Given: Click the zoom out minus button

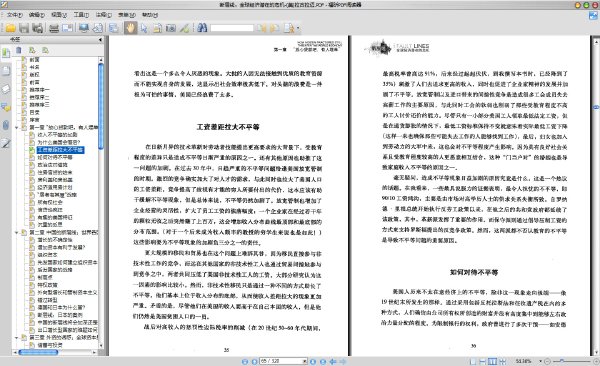Looking at the screenshot, I should [x=548, y=361].
